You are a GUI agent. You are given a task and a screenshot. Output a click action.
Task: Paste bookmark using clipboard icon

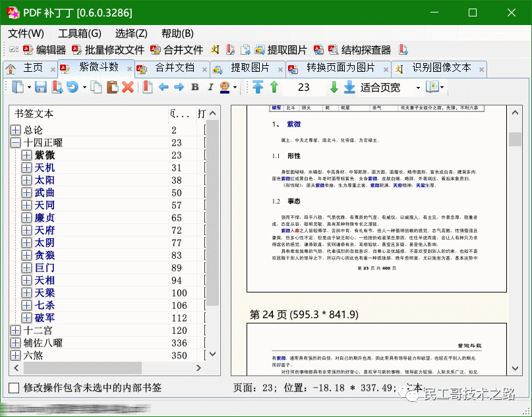(x=112, y=88)
